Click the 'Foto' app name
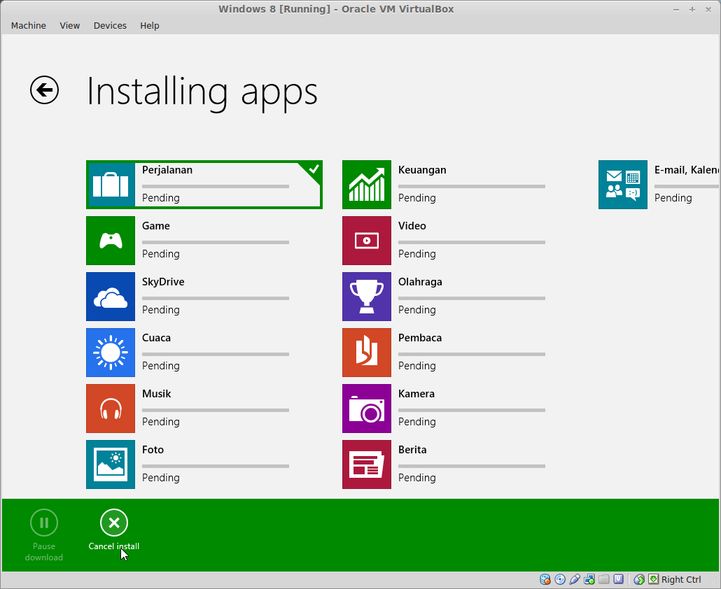 coord(153,450)
